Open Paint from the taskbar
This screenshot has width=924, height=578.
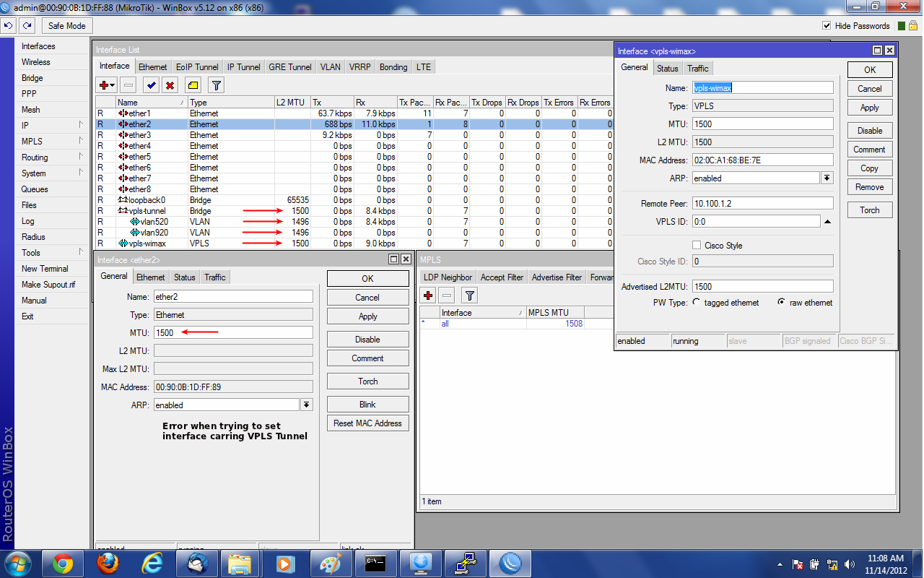tap(331, 562)
